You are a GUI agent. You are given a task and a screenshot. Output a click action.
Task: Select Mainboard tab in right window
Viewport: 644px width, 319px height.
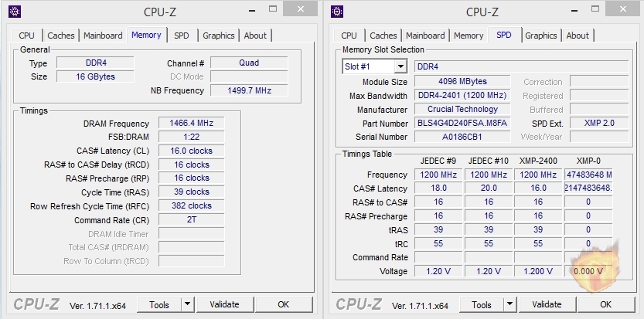(x=425, y=36)
